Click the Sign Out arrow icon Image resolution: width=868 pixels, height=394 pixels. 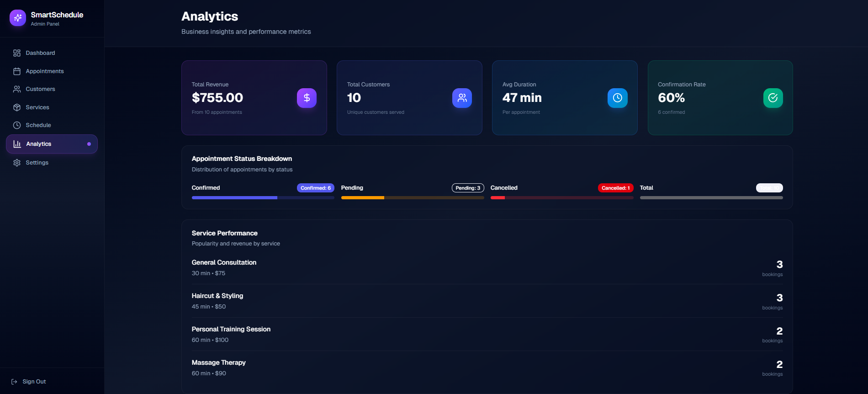pos(14,382)
